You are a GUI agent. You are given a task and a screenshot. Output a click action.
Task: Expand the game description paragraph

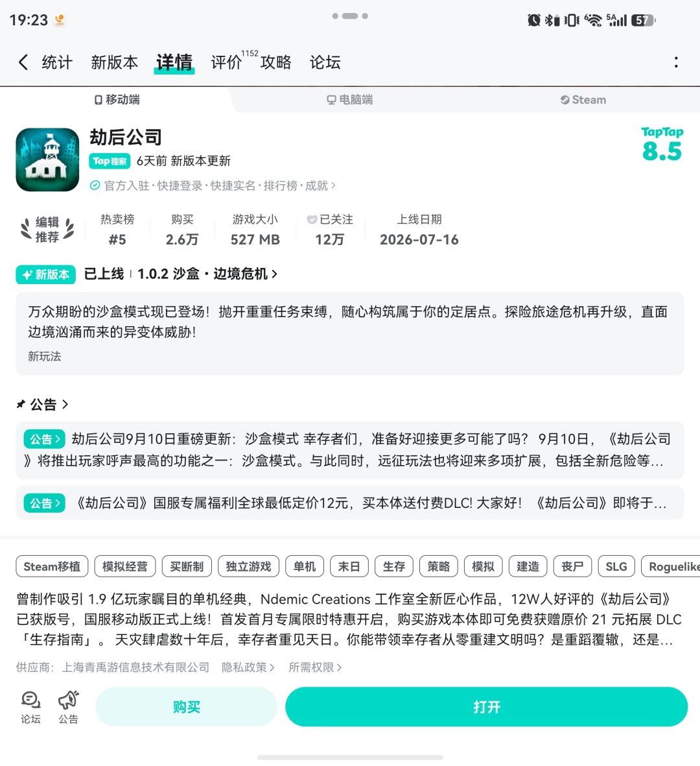tap(349, 619)
